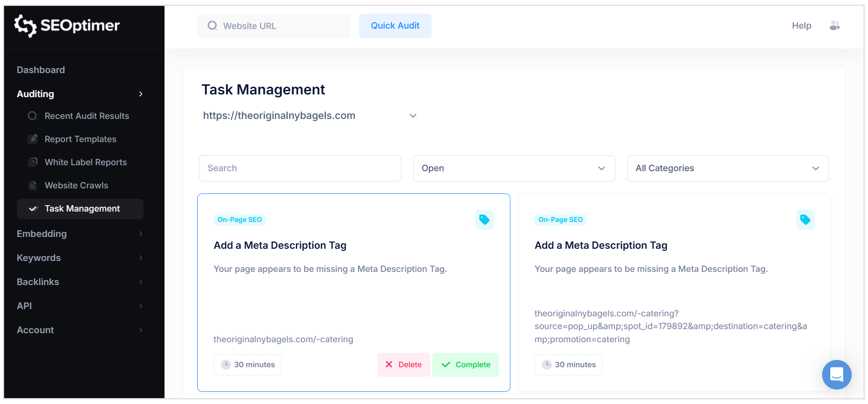Screen dimensions: 868x404
Task: Click the Backlinks sidebar label
Action: pos(38,282)
